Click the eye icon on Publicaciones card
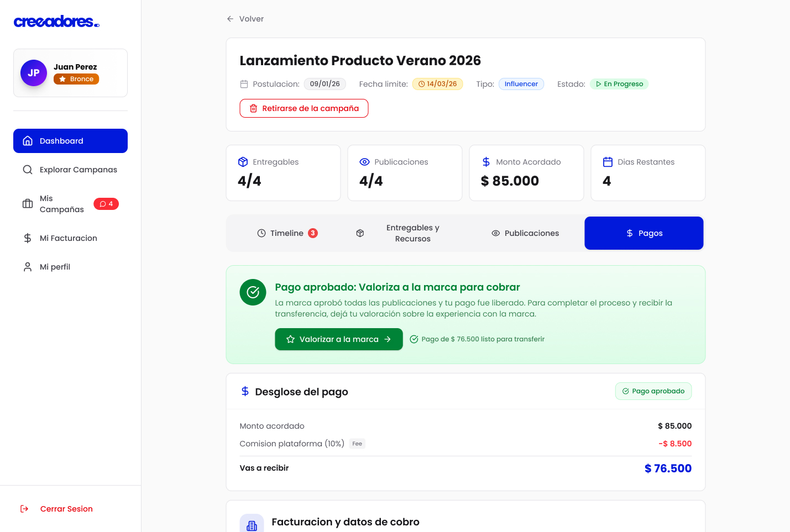Screen dimensions: 790x532 tap(364, 162)
